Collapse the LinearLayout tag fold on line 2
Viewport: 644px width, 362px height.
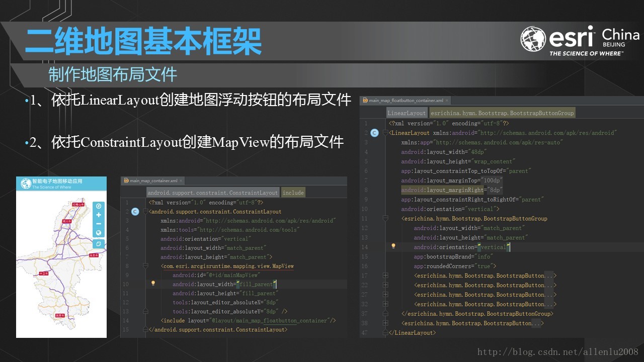tap(385, 133)
